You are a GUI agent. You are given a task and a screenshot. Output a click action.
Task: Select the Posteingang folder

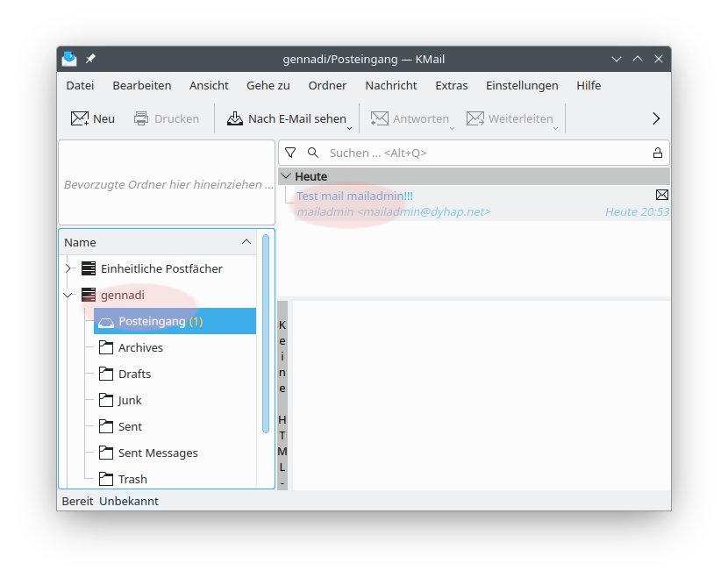[x=152, y=321]
